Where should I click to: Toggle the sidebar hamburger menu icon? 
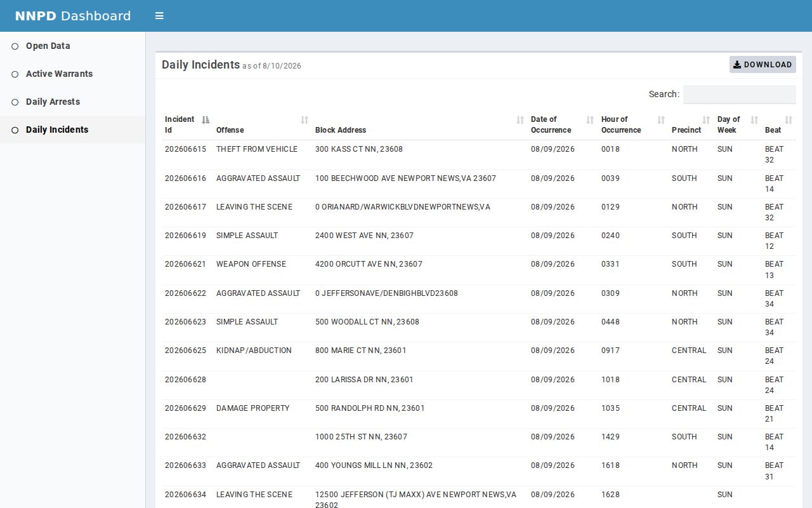(159, 16)
